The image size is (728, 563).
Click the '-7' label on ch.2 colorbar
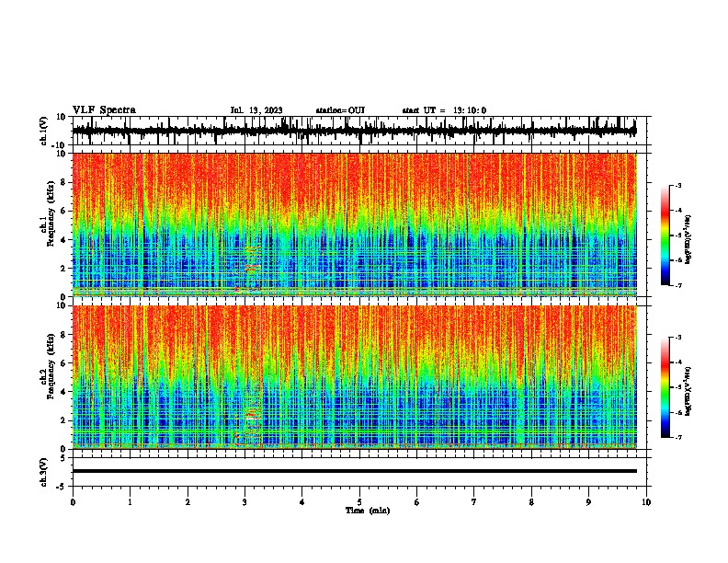point(677,438)
